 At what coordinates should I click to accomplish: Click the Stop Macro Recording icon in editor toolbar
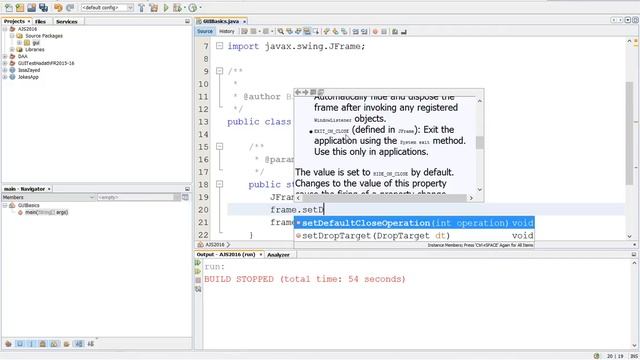coord(384,31)
